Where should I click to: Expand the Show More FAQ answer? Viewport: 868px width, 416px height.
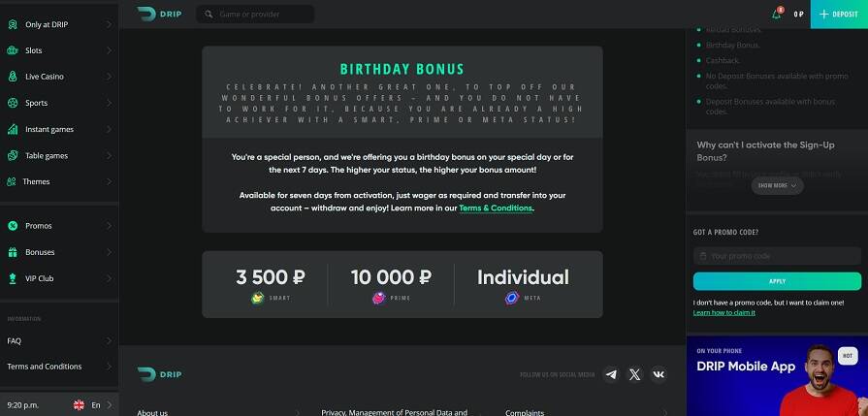(x=777, y=185)
